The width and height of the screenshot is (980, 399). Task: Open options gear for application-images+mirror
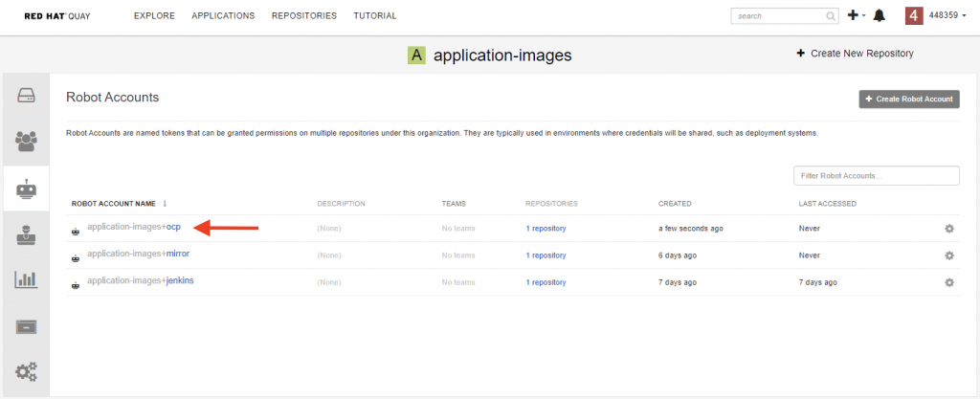click(x=948, y=255)
